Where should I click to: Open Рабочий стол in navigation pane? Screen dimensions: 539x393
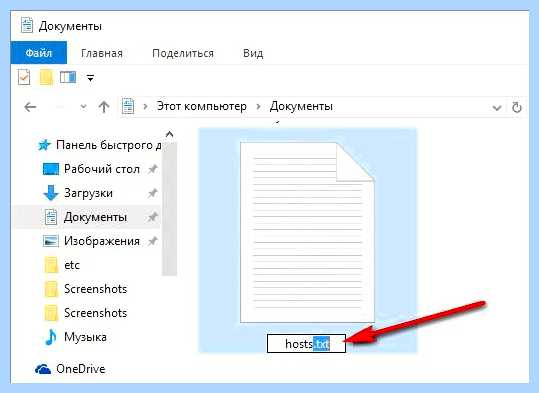pos(102,169)
